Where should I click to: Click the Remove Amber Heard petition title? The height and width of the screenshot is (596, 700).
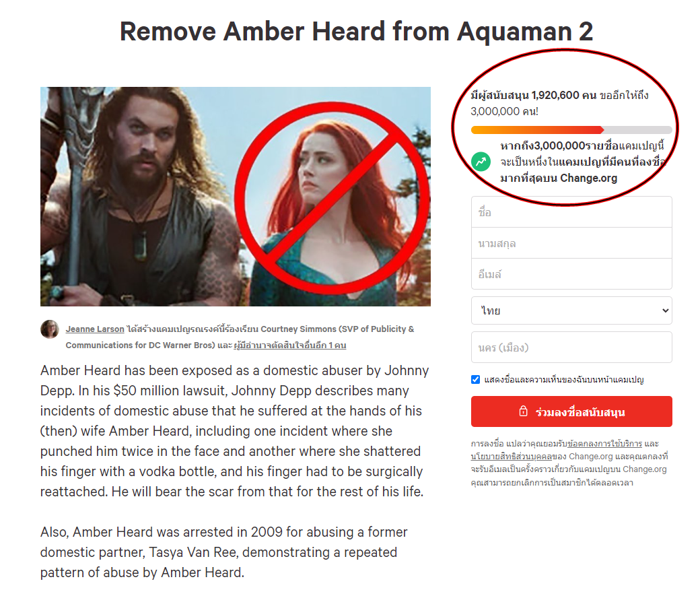pyautogui.click(x=356, y=32)
